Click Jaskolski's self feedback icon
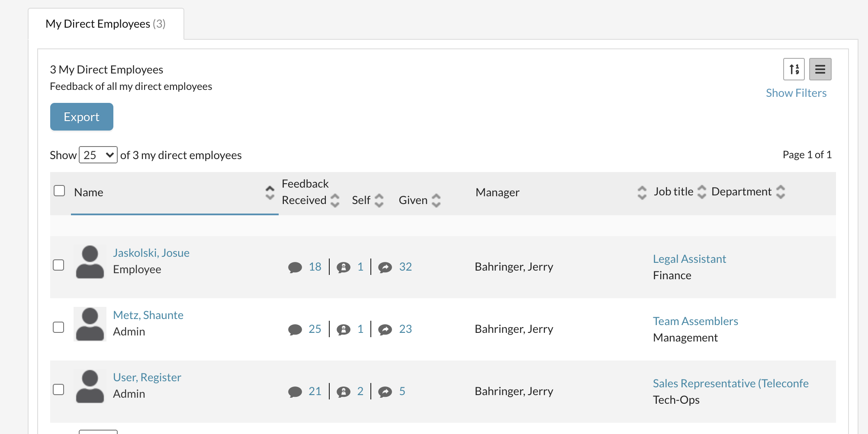Image resolution: width=868 pixels, height=434 pixels. coord(344,268)
